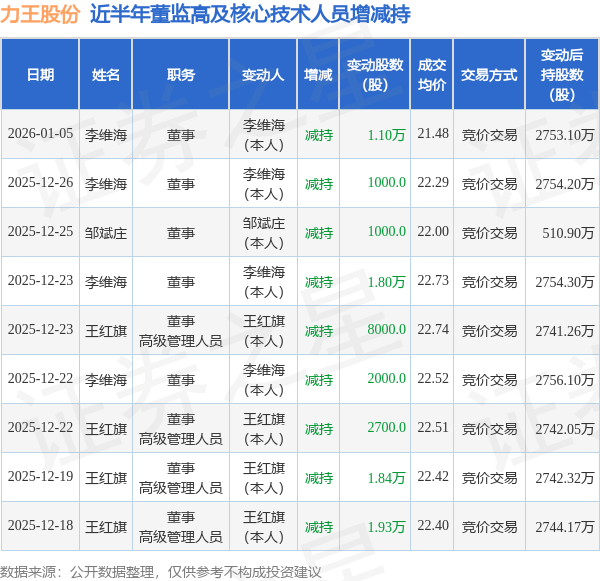Click the 510.90万 holdings cell
This screenshot has height=581, width=600.
[x=568, y=233]
